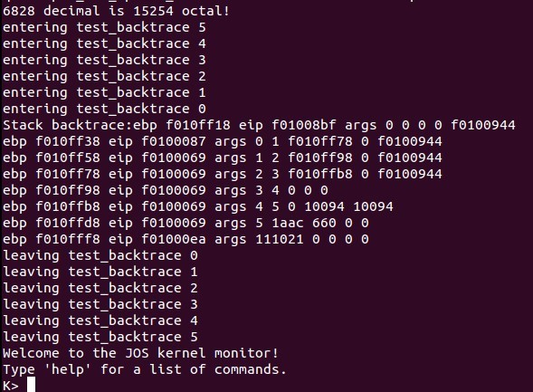
Task: Click the cursor block at the K> prompt
Action: pyautogui.click(x=32, y=385)
